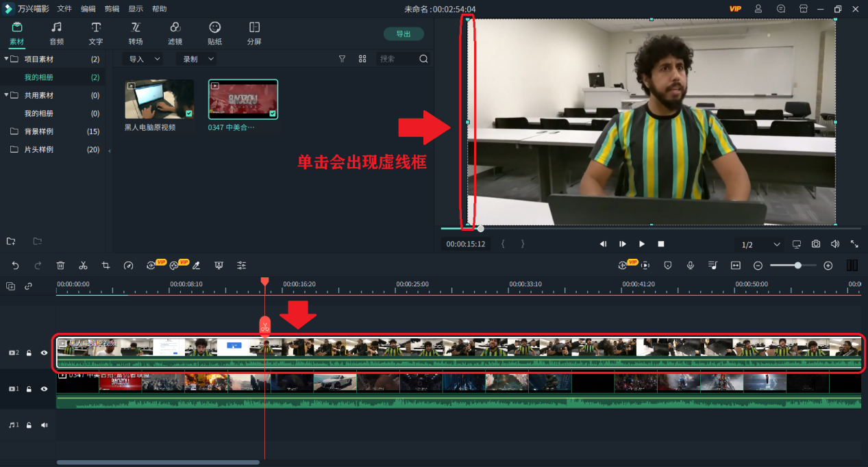Open the 背景样例 folder
868x467 pixels.
[x=39, y=131]
